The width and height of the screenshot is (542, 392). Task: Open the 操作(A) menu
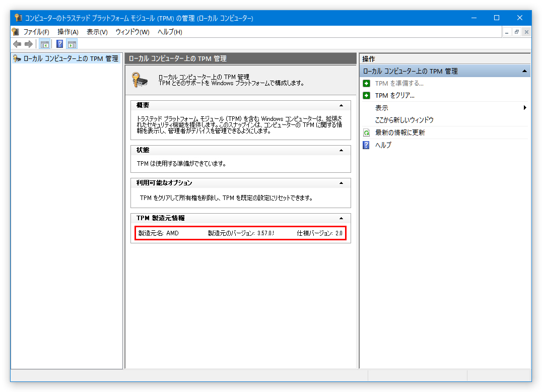click(67, 32)
